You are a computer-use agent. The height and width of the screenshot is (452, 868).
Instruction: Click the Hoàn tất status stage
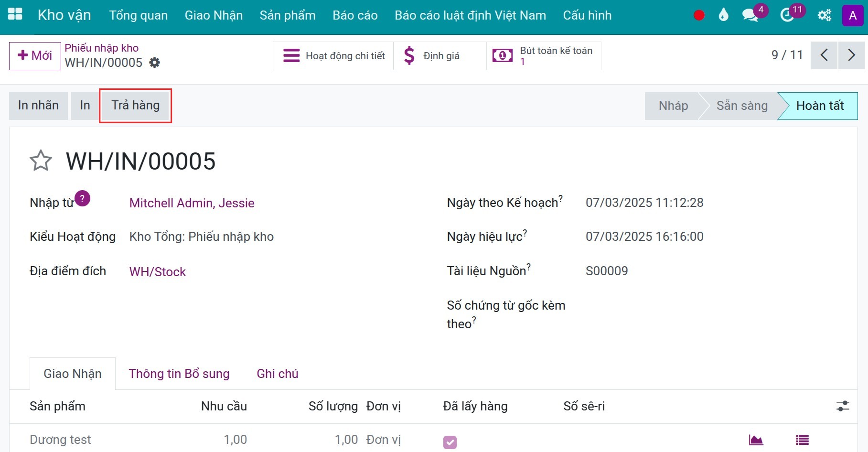tap(820, 106)
